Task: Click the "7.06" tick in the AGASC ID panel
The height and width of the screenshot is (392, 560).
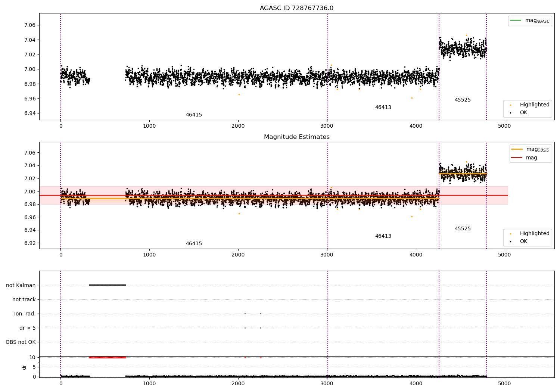Action: pyautogui.click(x=30, y=25)
